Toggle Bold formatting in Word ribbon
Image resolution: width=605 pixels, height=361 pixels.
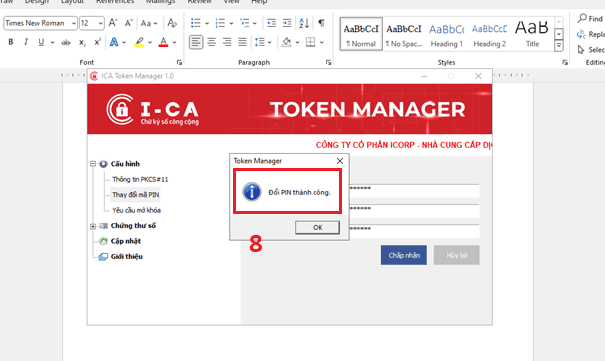point(11,42)
